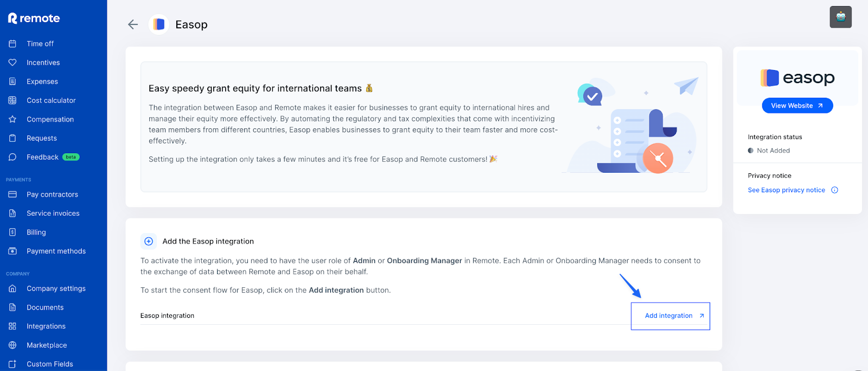Open the Service invoices document icon

coord(13,213)
